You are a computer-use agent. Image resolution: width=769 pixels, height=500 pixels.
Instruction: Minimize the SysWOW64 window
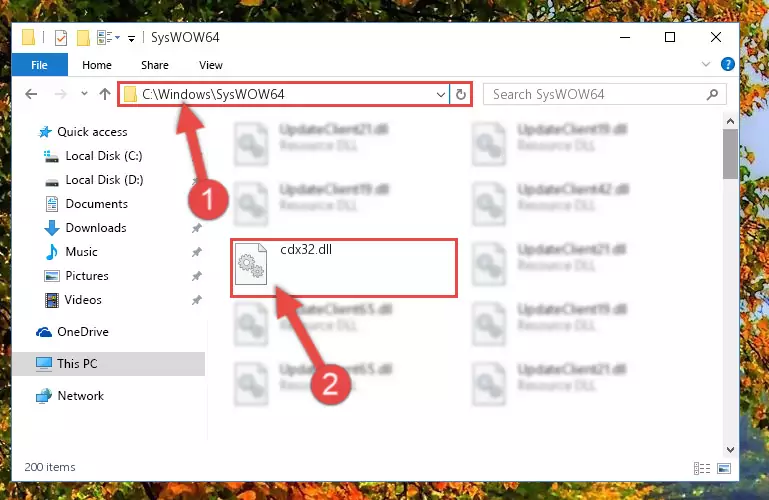pyautogui.click(x=625, y=37)
